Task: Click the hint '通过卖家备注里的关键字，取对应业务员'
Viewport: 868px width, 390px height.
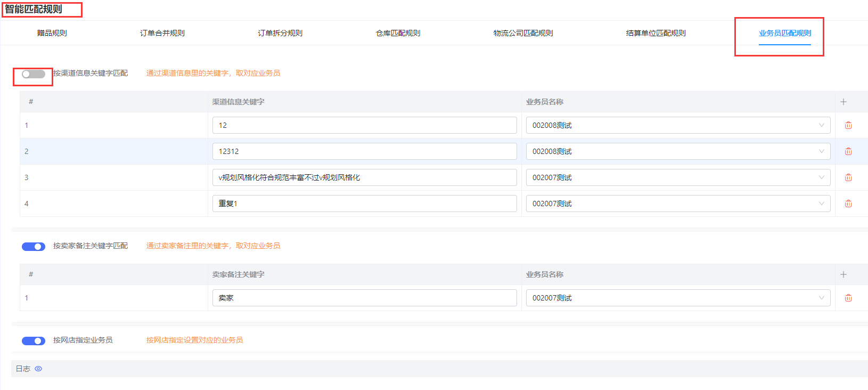Action: (213, 246)
